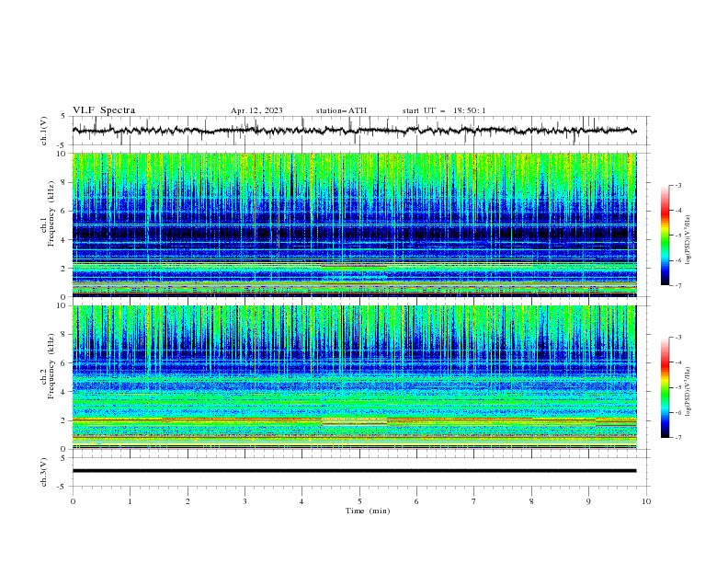Click the ch.2 colorbar "-3" tick label

pos(677,338)
